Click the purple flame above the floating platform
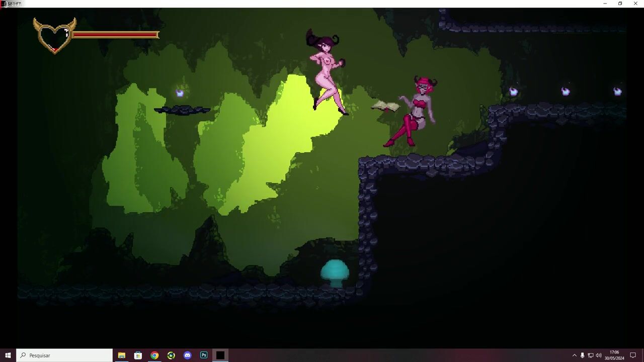Viewport: 644px width, 362px height. pos(180,93)
